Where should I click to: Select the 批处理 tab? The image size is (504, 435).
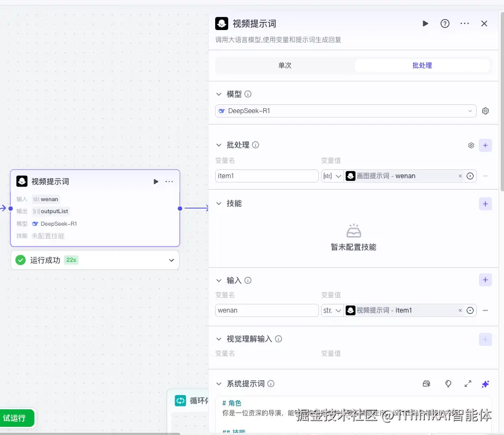pyautogui.click(x=422, y=65)
